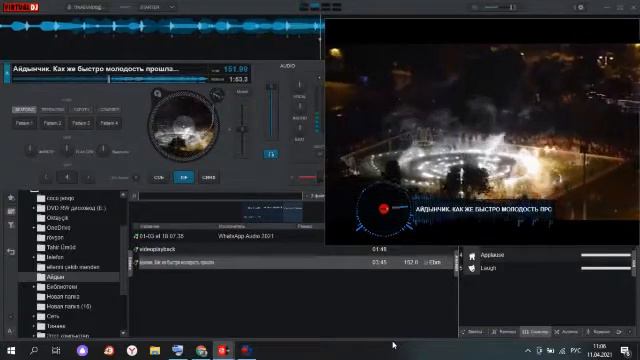Toggle play/pause on the deck

[x=184, y=178]
